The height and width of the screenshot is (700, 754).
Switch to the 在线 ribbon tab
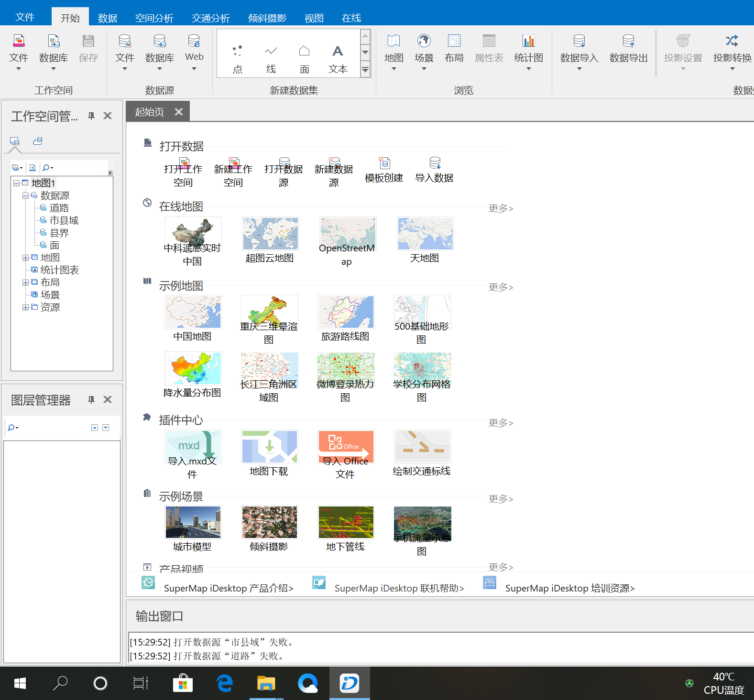[351, 18]
